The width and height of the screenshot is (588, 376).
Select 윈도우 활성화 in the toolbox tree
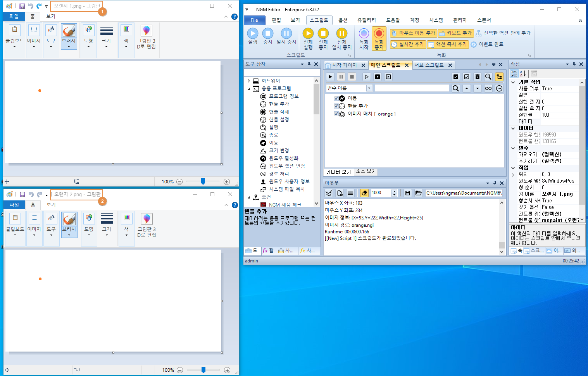[x=284, y=158]
